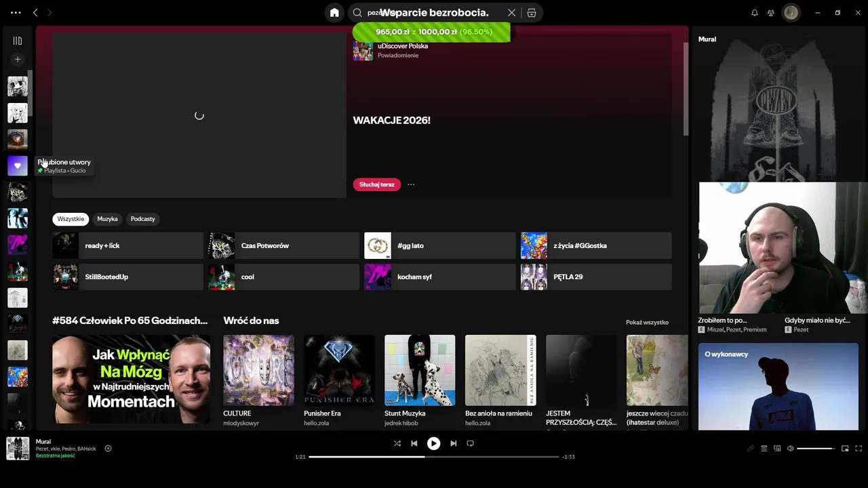Open lyrics with the microphone icon
This screenshot has width=868, height=488.
pos(751,448)
